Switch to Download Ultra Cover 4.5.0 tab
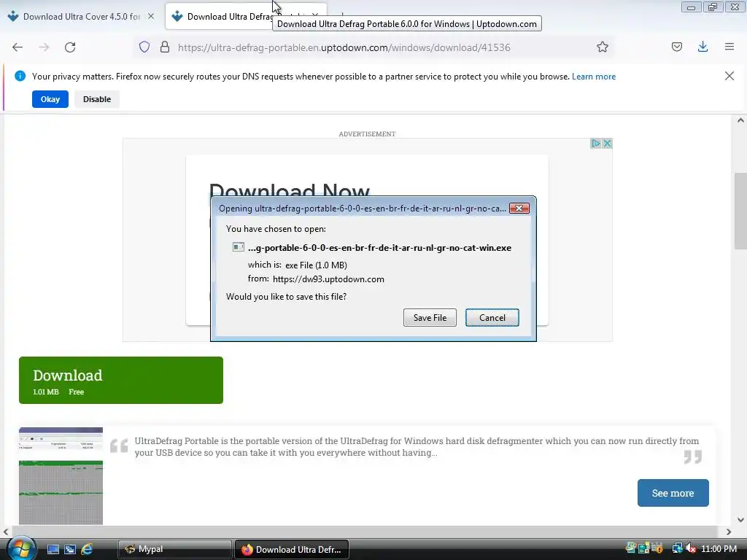Viewport: 747px width, 560px height. (81, 17)
